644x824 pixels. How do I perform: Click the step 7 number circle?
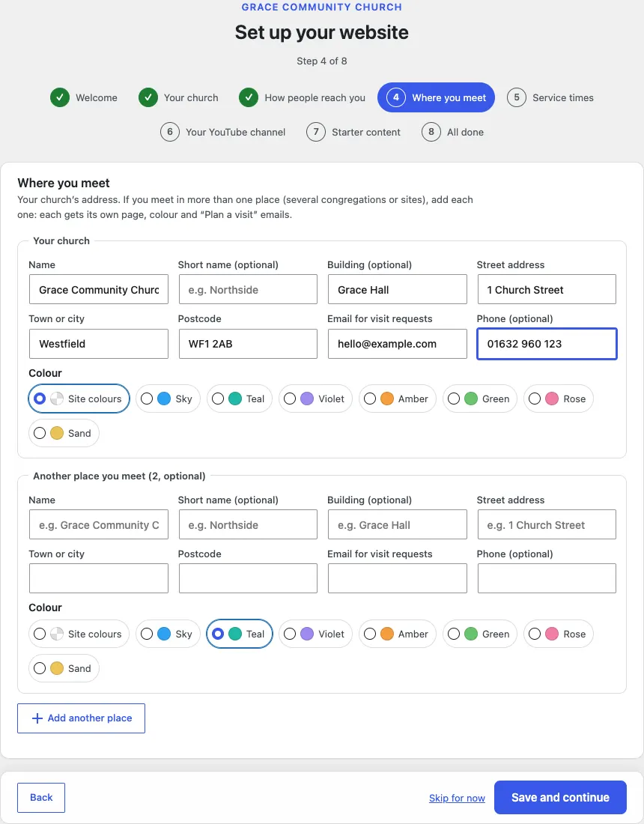(x=316, y=132)
